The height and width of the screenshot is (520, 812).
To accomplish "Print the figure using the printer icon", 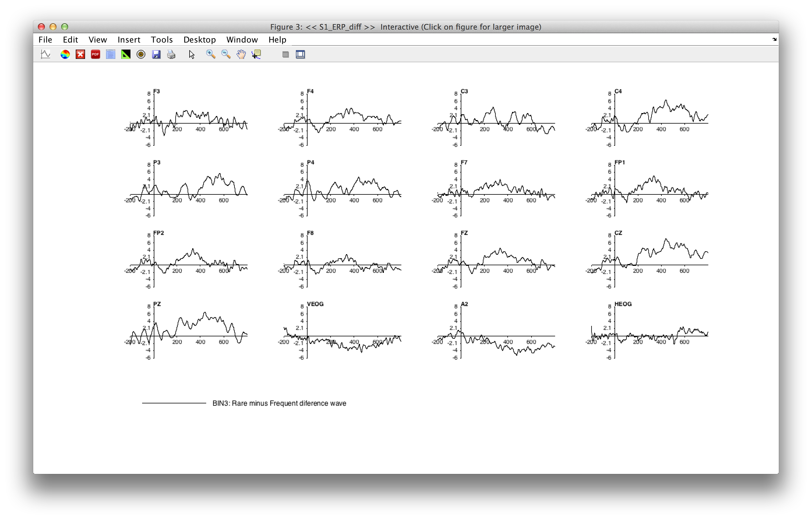I will [x=171, y=55].
